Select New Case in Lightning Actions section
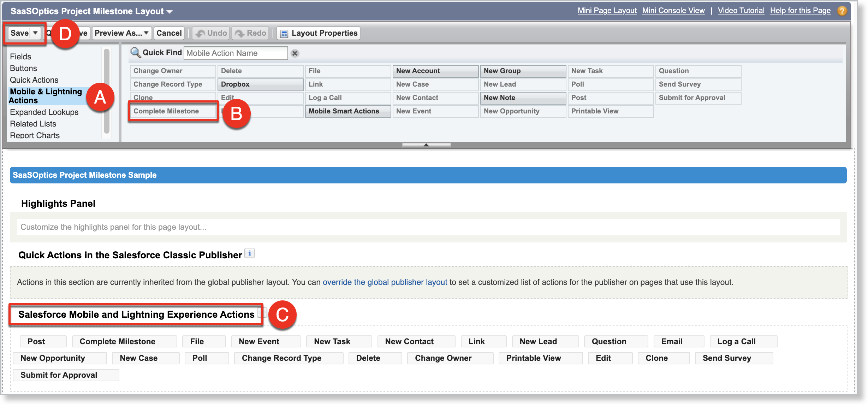The height and width of the screenshot is (405, 868). [145, 358]
